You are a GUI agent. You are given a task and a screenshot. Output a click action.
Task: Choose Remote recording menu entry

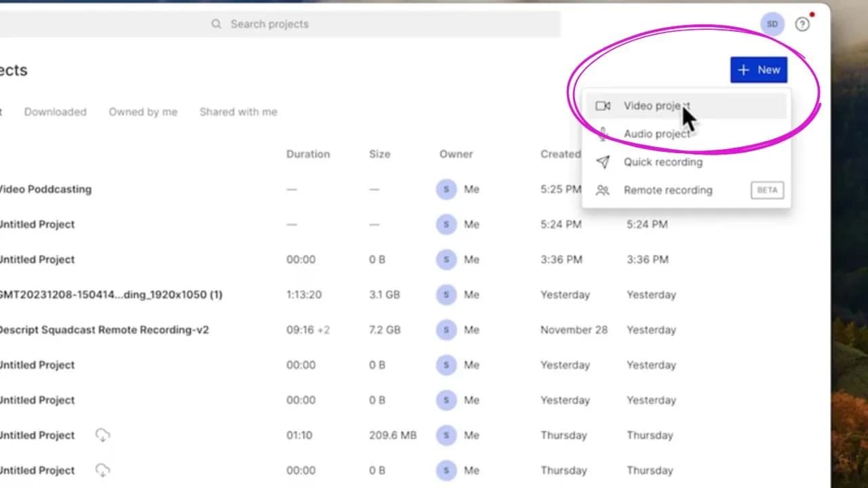tap(686, 190)
